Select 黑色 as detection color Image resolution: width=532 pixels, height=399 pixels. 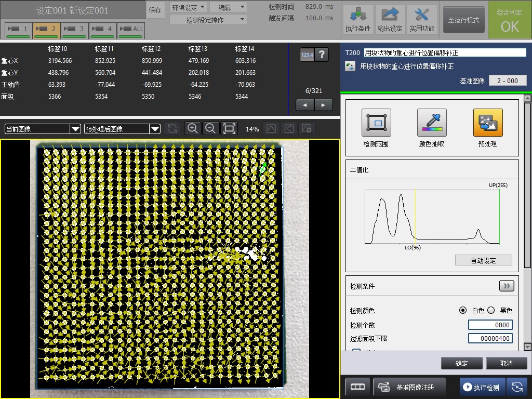(x=491, y=310)
